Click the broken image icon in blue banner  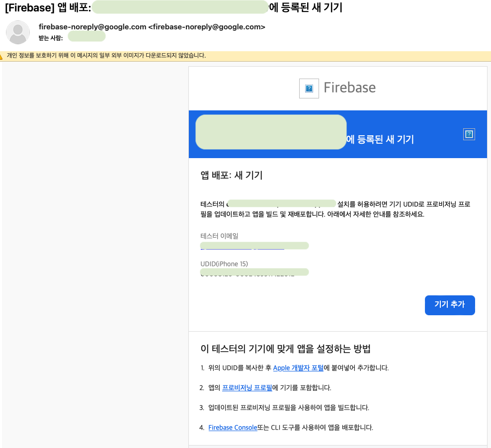(x=469, y=134)
